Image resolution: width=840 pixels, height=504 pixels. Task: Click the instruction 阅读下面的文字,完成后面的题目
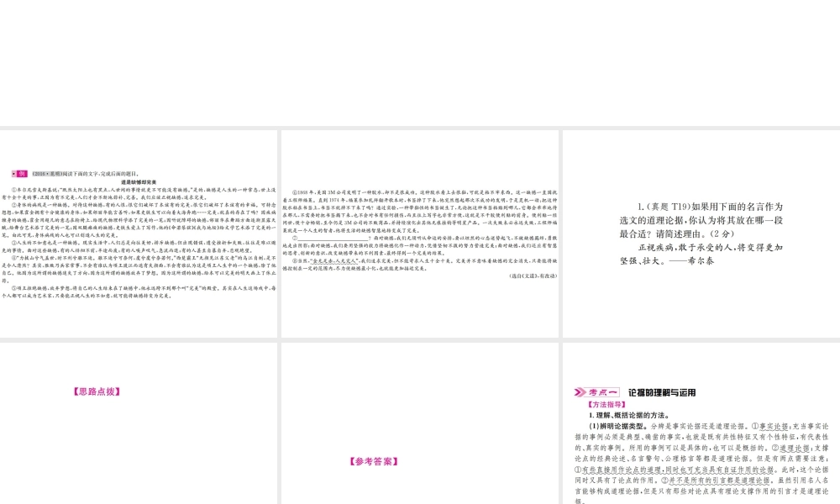click(101, 174)
